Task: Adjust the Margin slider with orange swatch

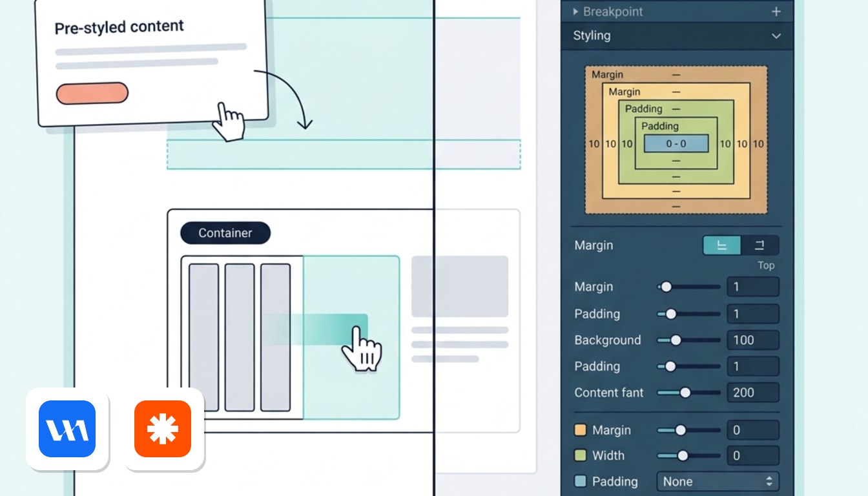Action: click(688, 430)
